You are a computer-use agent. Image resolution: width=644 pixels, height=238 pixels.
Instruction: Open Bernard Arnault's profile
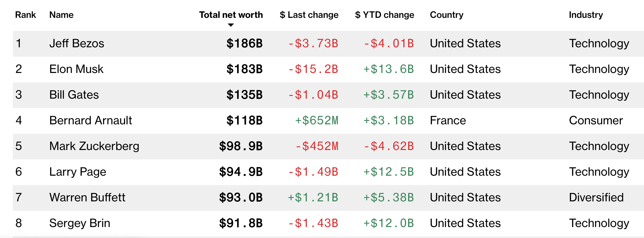pos(91,121)
